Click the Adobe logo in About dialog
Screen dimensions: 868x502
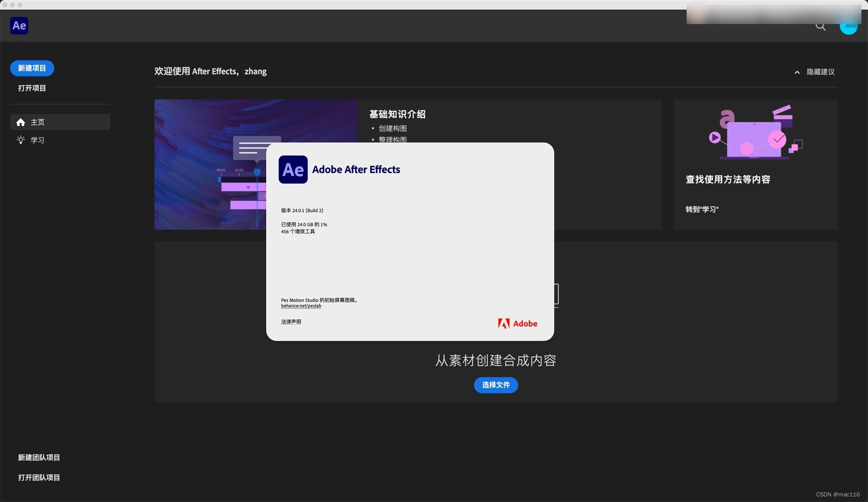[518, 323]
